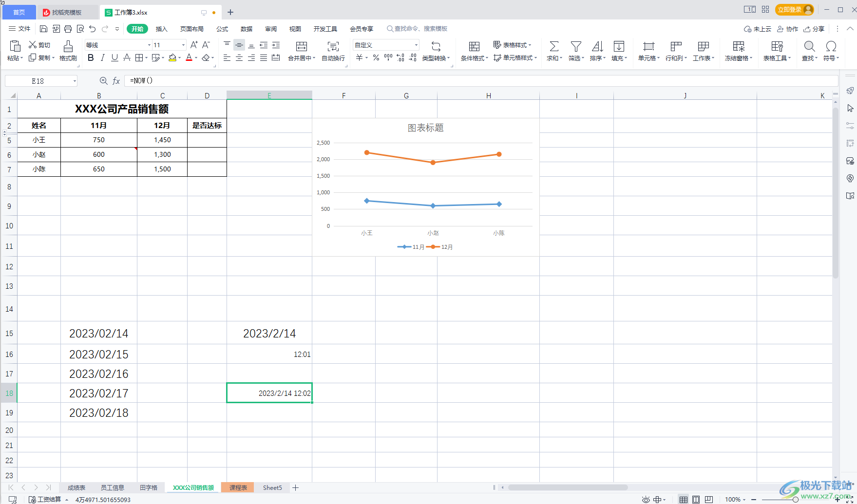
Task: Click the Not uploaded to cloud (未上云) button
Action: pos(758,29)
